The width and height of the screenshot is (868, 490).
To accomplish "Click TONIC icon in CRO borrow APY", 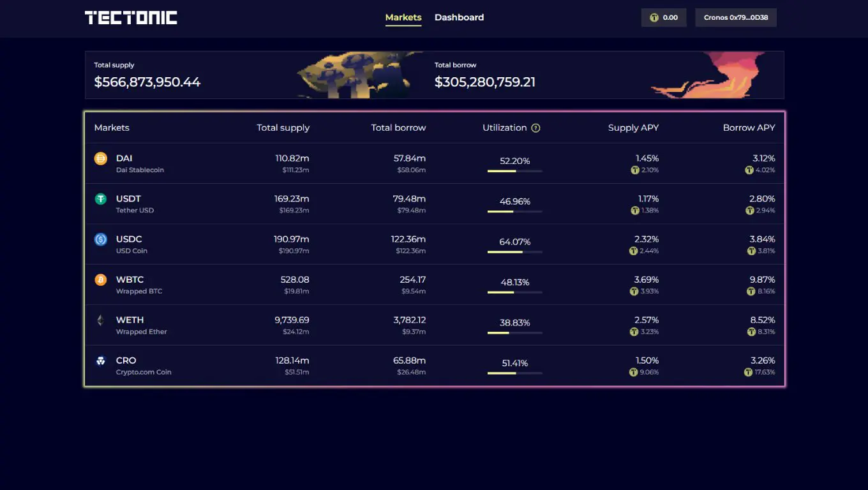I will tap(748, 372).
